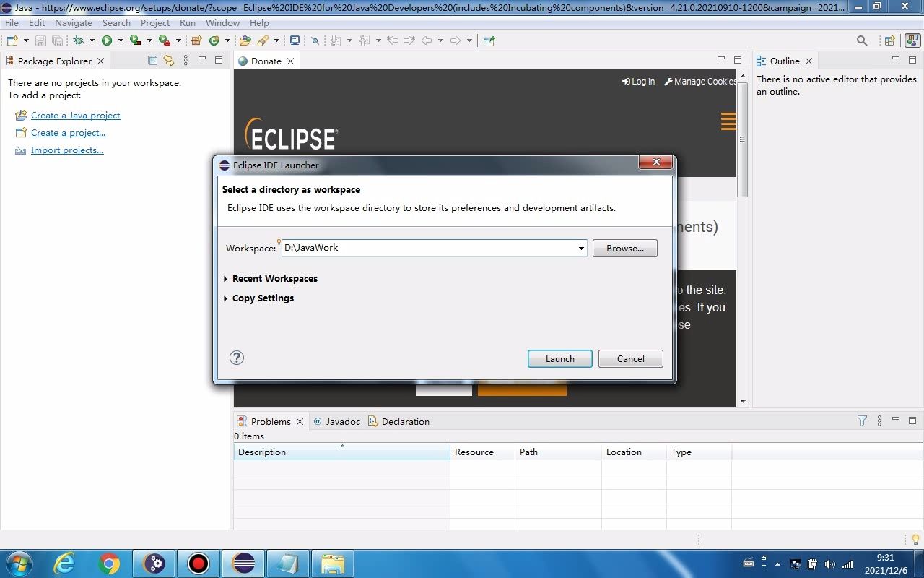
Task: Click the File Explorer taskbar icon
Action: [333, 564]
